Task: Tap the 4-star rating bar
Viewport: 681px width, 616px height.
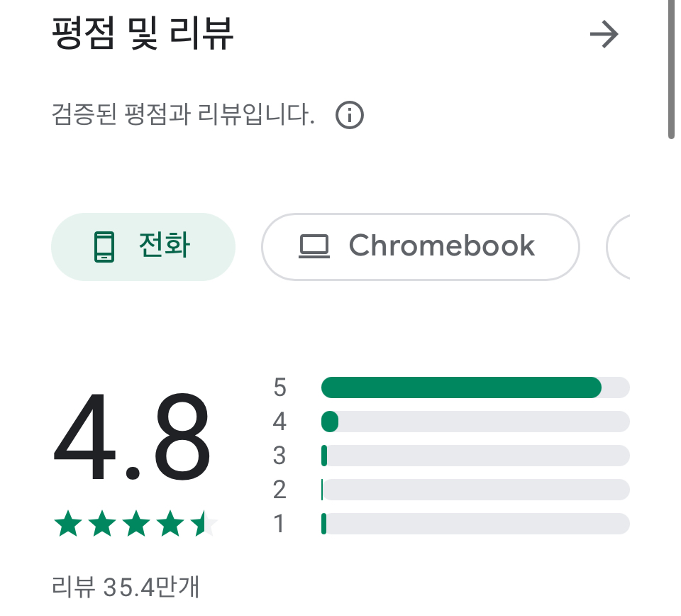Action: (x=475, y=422)
